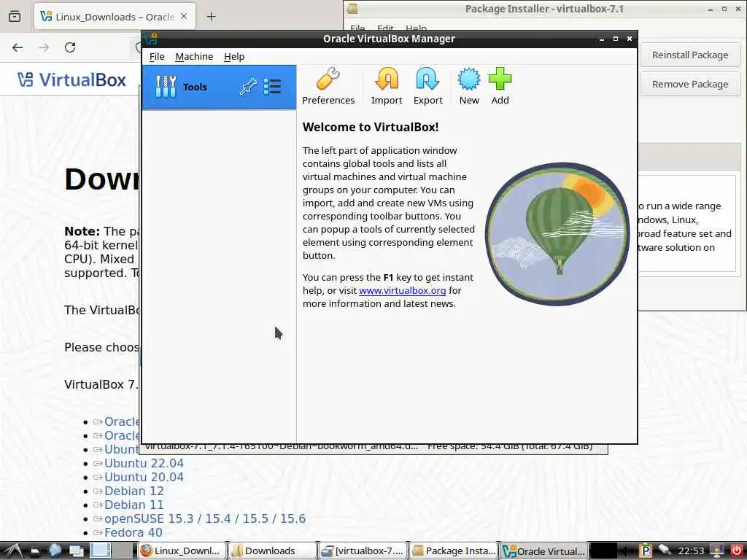Viewport: 747px width, 560px height.
Task: Create a New virtual machine
Action: point(469,86)
